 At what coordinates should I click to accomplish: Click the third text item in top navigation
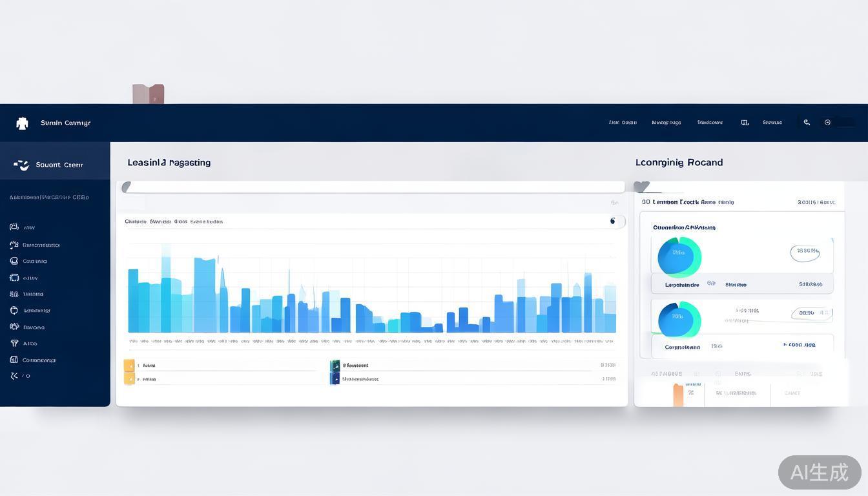point(710,122)
